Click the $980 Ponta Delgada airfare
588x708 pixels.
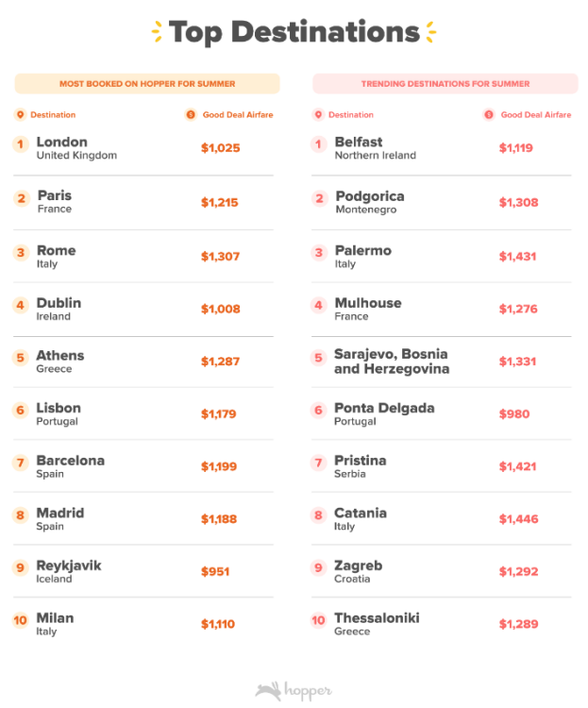[514, 413]
